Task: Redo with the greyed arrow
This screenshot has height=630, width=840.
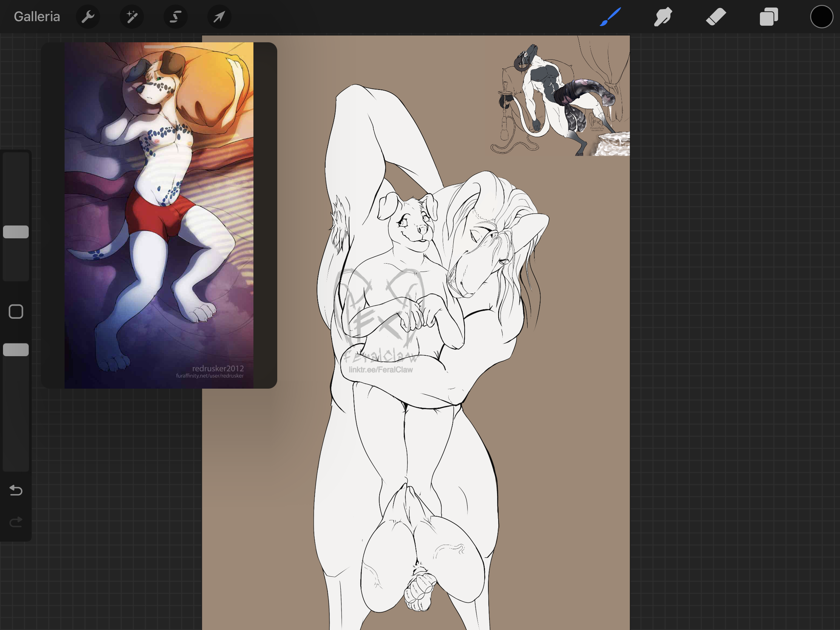Action: [16, 522]
